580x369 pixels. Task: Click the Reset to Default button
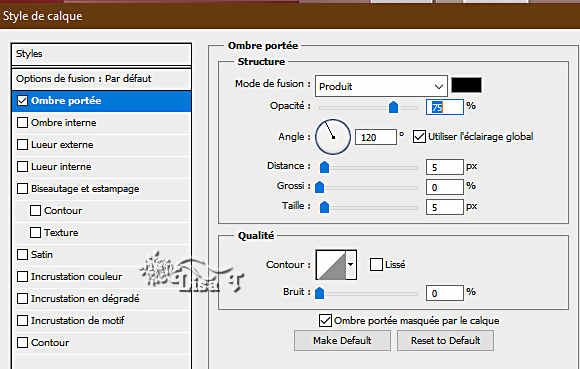(445, 340)
